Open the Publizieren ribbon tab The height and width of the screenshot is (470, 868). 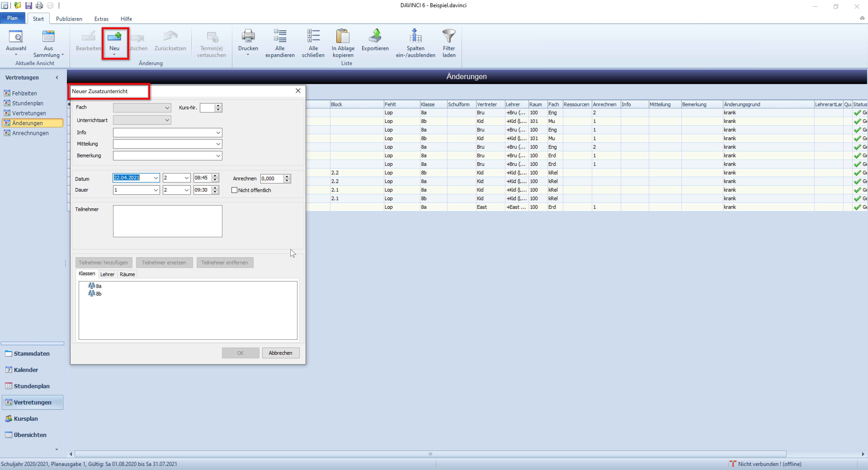pos(69,19)
